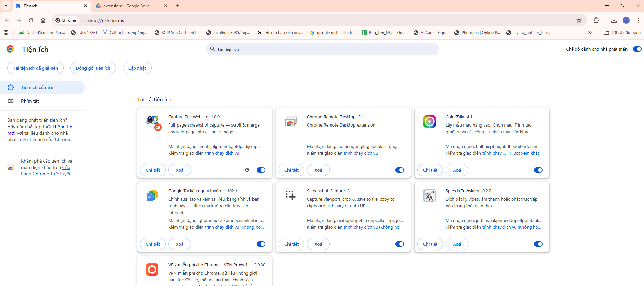The height and width of the screenshot is (286, 644).
Task: Select Phím tắt in sidebar
Action: coord(42,101)
